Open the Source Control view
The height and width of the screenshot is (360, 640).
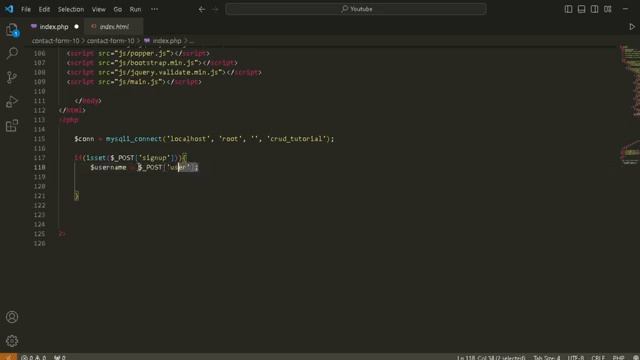(12, 77)
